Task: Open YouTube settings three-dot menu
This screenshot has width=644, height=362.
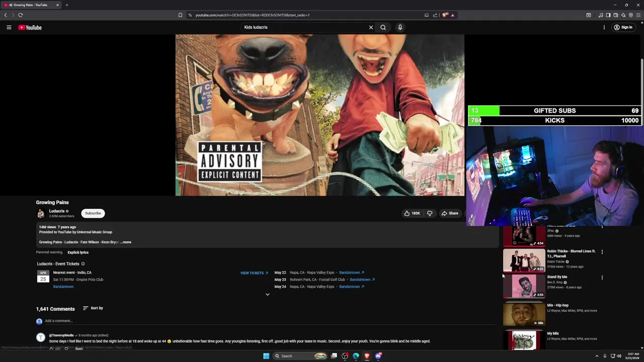Action: coord(604,28)
